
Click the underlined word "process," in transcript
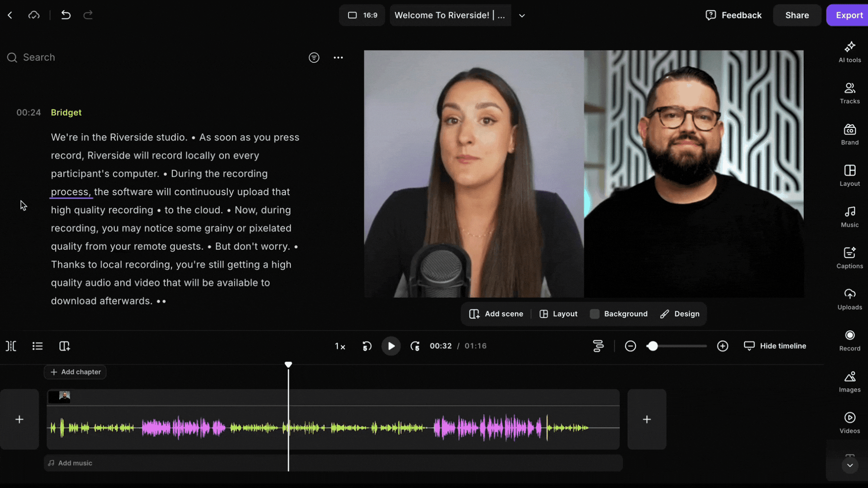click(x=71, y=192)
